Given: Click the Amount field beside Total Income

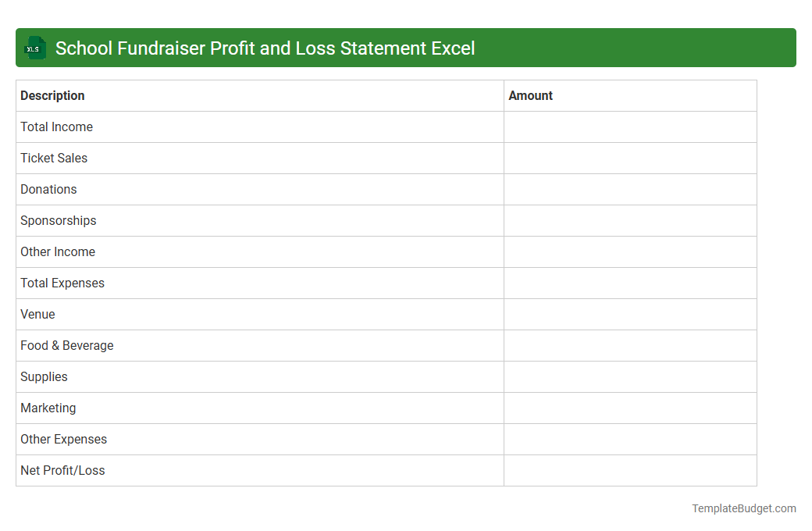Looking at the screenshot, I should click(x=630, y=127).
